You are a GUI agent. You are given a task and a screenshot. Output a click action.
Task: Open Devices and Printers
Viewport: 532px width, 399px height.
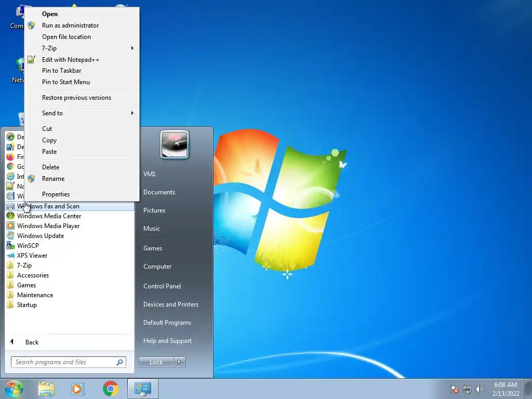[x=171, y=304]
